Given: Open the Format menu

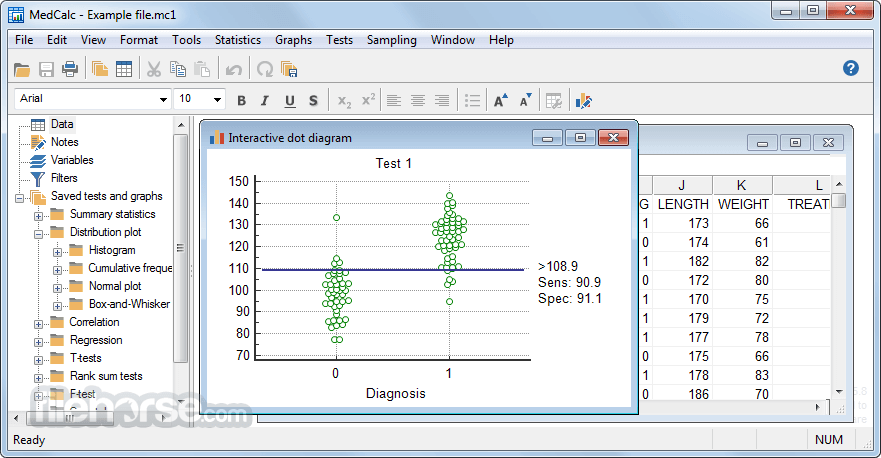Looking at the screenshot, I should tap(139, 40).
